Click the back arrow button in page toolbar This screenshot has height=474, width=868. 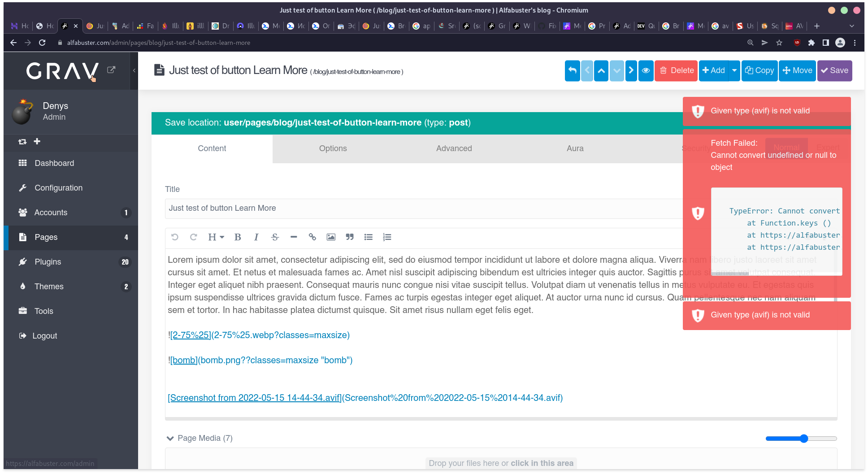(x=572, y=70)
